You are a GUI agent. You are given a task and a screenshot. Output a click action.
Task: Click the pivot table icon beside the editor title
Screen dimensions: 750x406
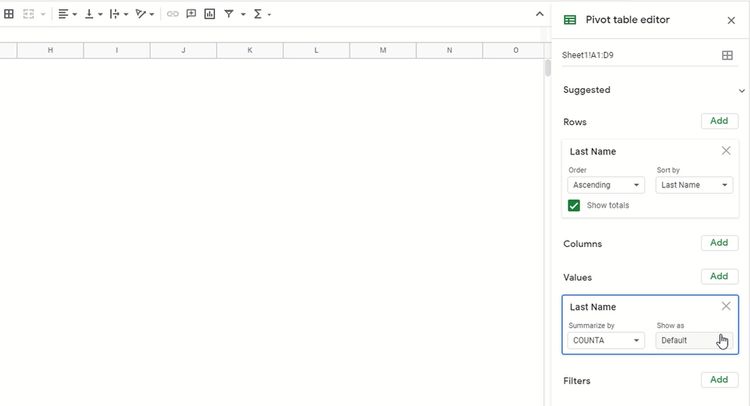pos(570,20)
